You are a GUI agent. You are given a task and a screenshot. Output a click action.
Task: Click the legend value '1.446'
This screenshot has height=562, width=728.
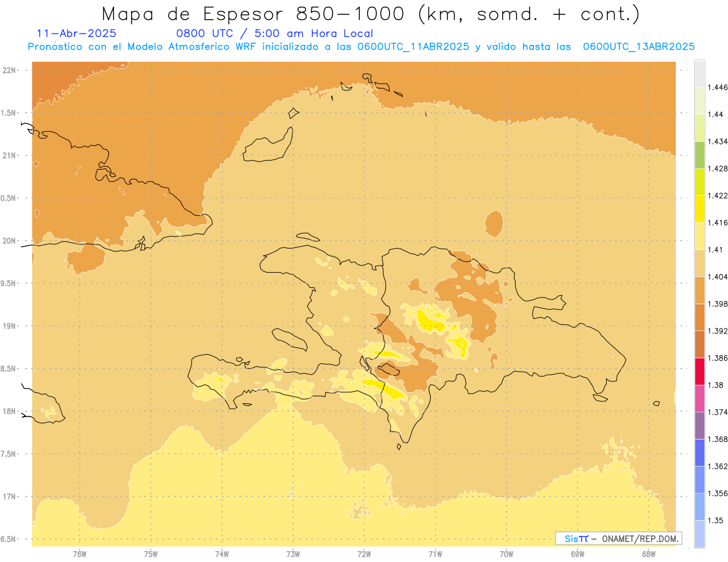[718, 87]
